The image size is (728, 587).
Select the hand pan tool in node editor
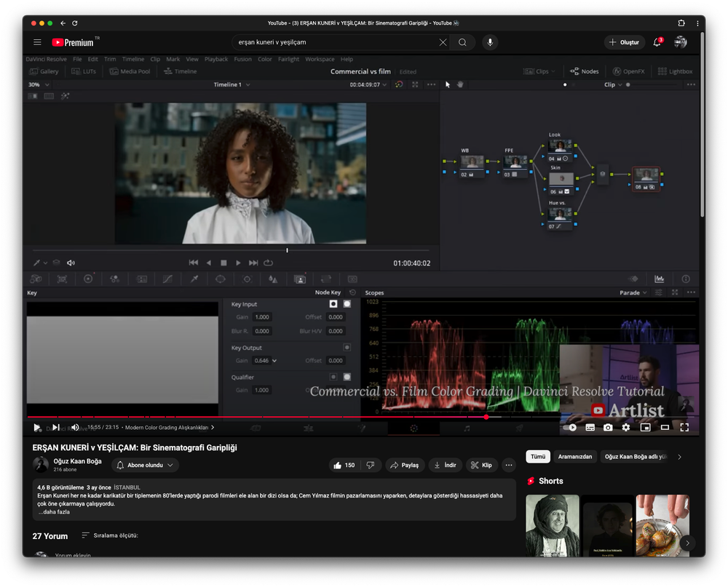(460, 84)
